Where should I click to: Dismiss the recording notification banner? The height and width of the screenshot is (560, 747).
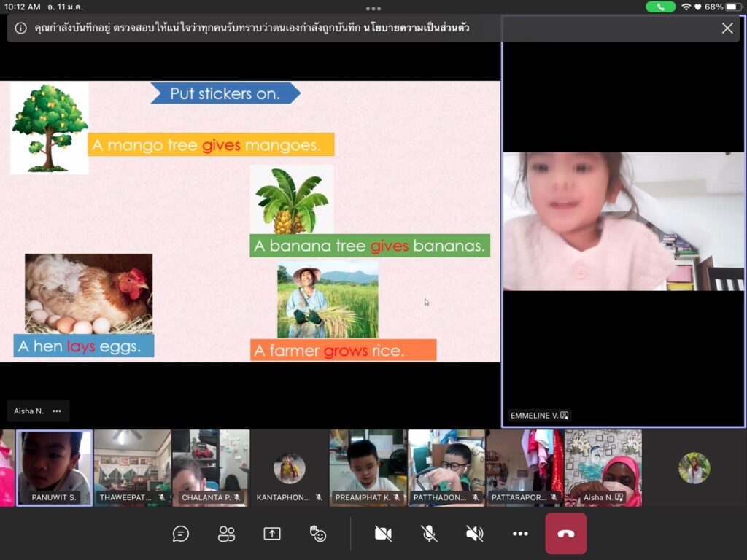[727, 28]
